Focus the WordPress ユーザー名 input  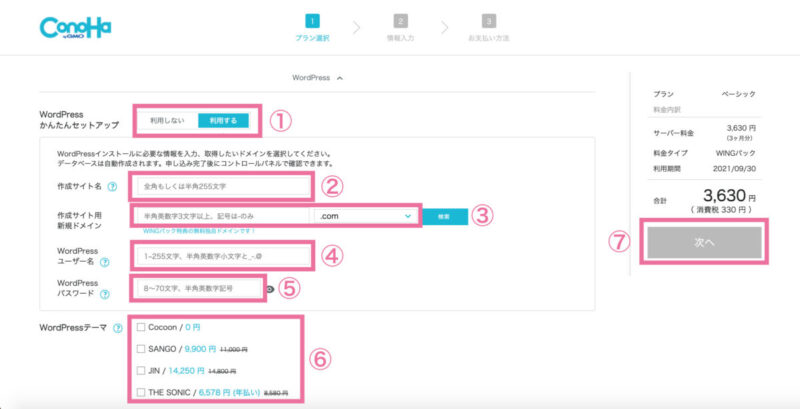(x=222, y=255)
